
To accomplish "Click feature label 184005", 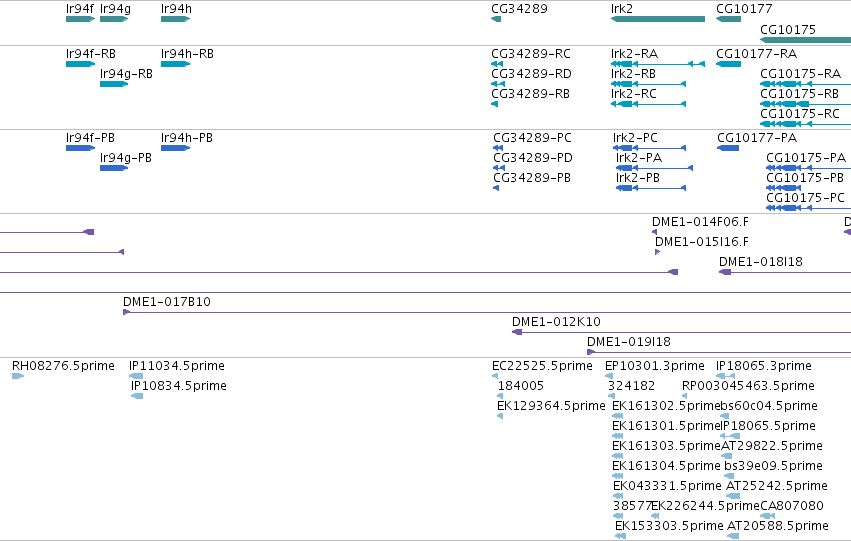I will click(520, 386).
